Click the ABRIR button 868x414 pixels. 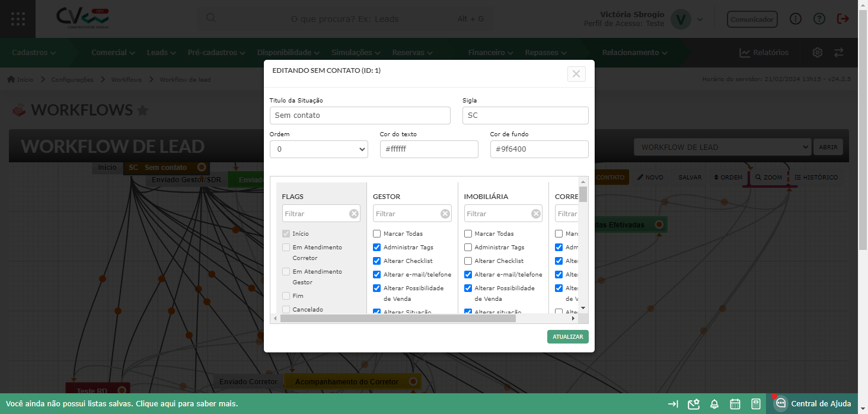[828, 147]
